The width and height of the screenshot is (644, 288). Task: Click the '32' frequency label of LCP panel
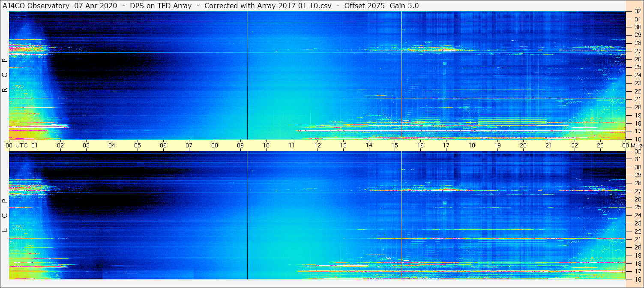tap(637, 151)
